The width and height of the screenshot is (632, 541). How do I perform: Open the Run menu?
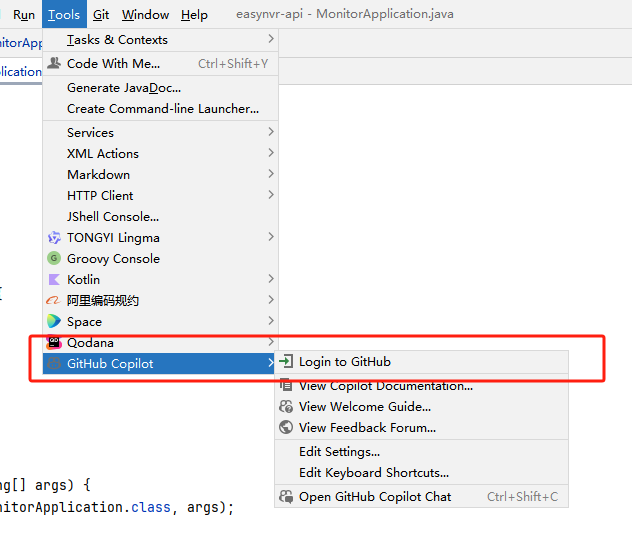[x=24, y=15]
